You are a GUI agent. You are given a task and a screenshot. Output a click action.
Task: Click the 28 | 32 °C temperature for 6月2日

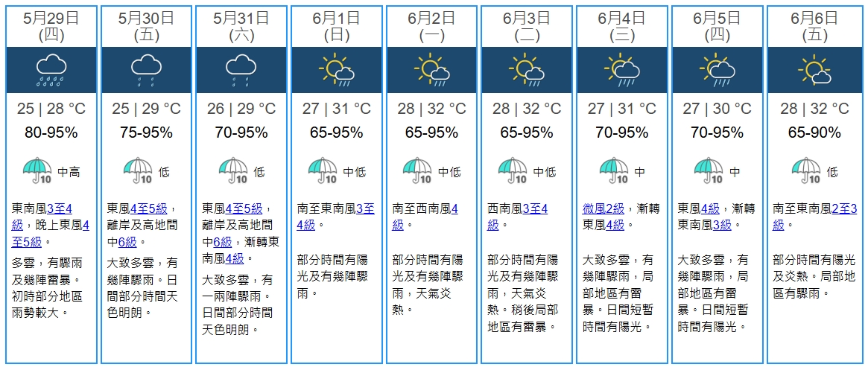tap(431, 109)
